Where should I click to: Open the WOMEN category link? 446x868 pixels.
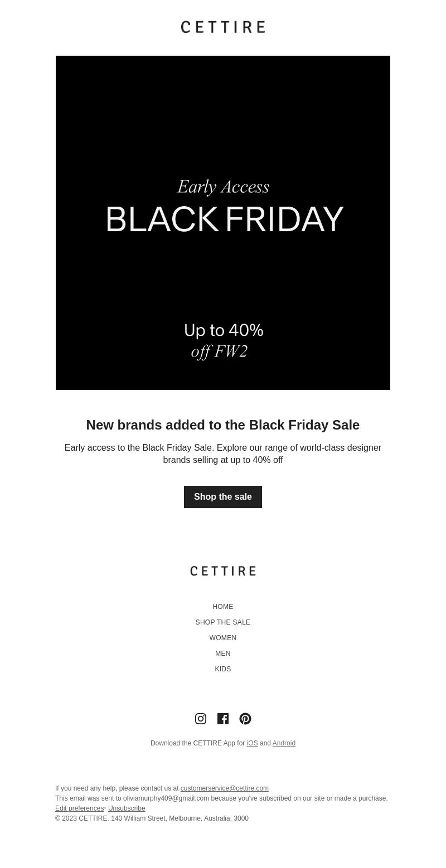pos(223,638)
